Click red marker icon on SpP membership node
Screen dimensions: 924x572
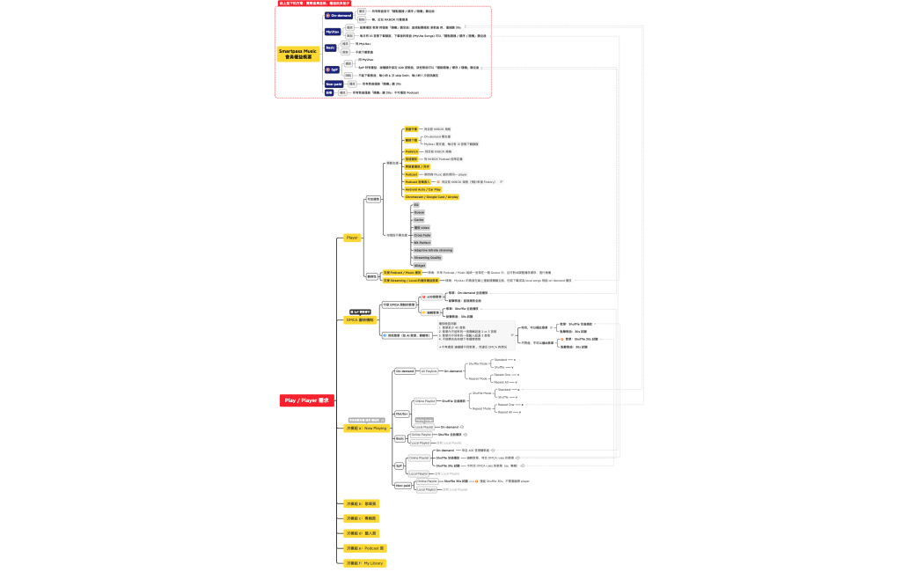click(328, 70)
